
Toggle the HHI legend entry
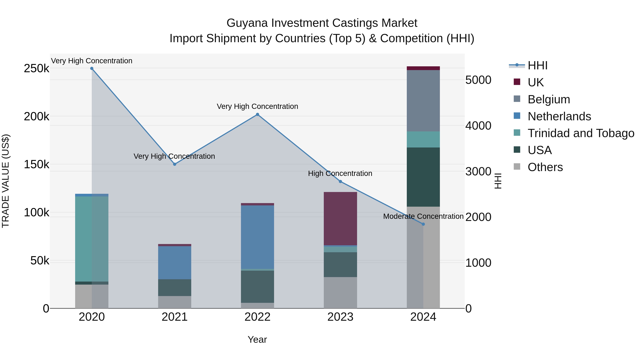point(528,65)
